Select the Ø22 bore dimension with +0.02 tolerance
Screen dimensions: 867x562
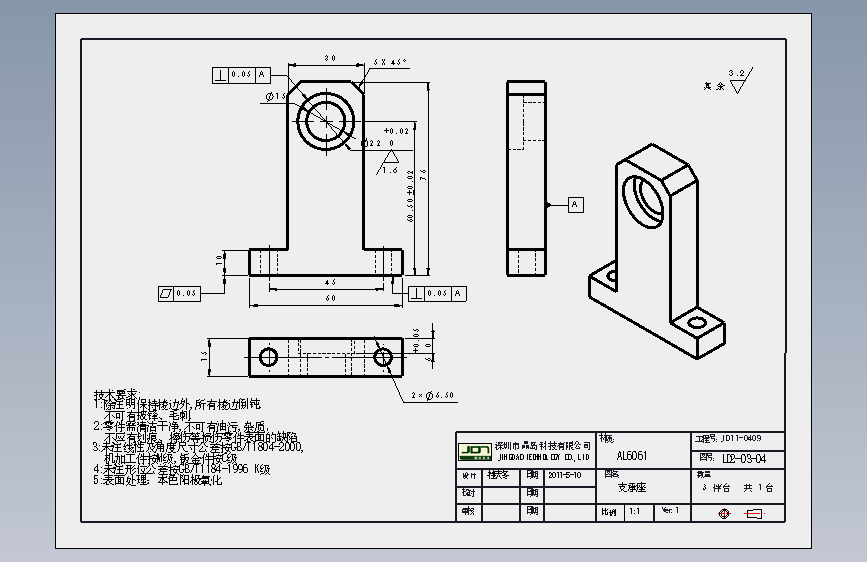(385, 137)
